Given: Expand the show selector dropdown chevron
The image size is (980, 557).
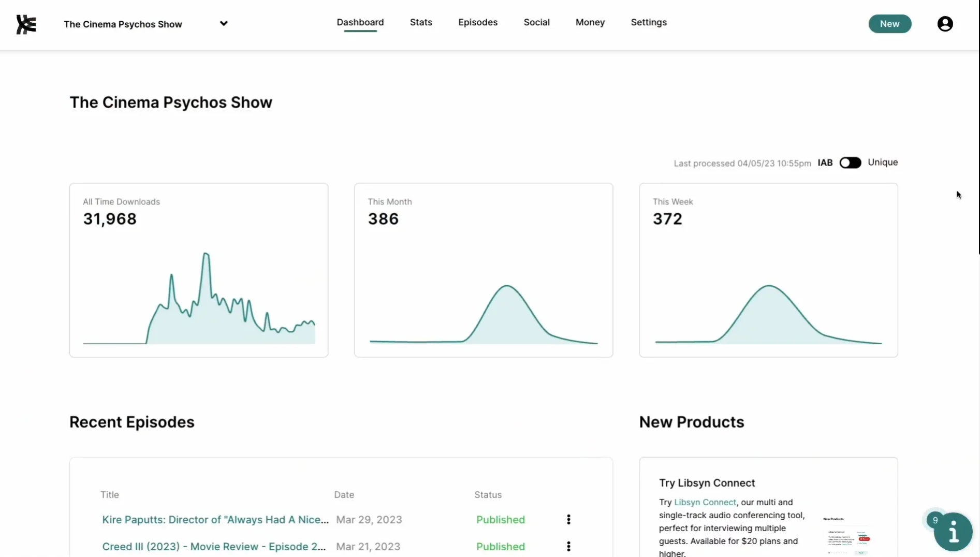Looking at the screenshot, I should (224, 23).
